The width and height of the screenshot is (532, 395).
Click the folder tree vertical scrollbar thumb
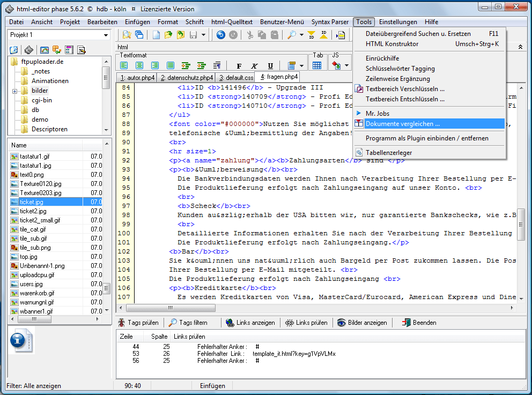coord(106,77)
